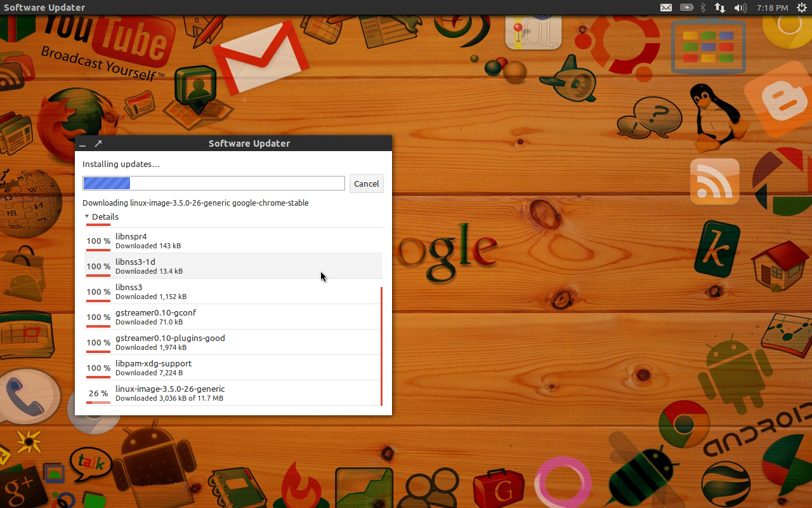Select the gstreamer0.10-gconf row
The height and width of the screenshot is (508, 812).
point(233,317)
